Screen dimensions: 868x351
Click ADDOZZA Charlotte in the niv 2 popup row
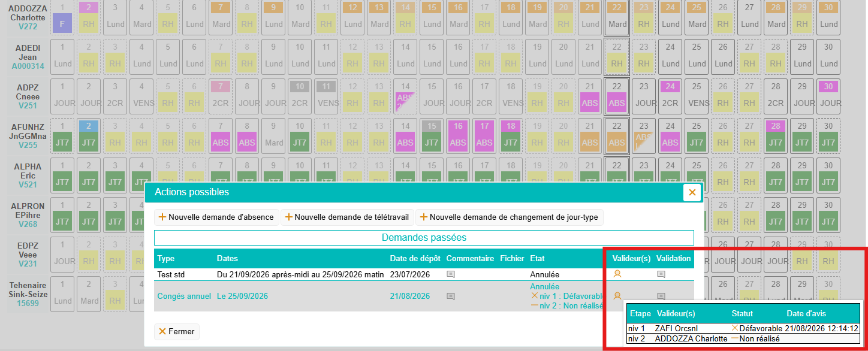tap(691, 338)
